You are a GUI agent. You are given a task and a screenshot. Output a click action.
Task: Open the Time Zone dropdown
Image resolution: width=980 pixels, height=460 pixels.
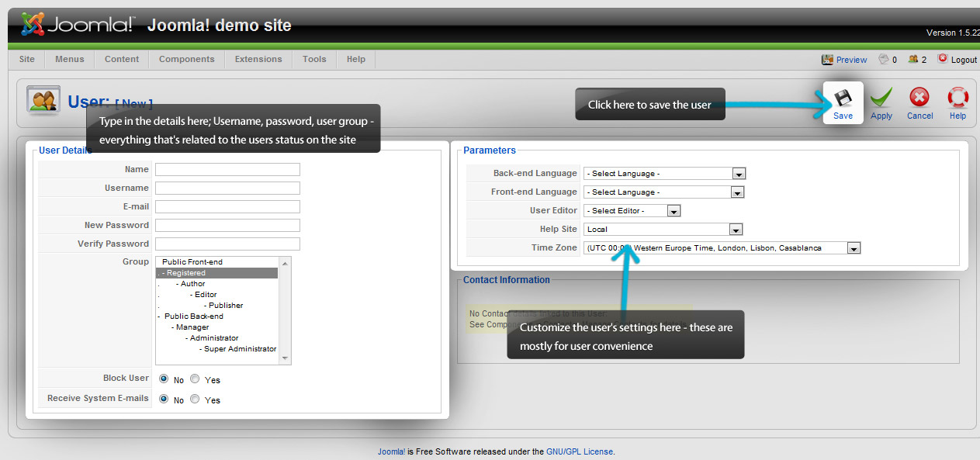pos(722,248)
